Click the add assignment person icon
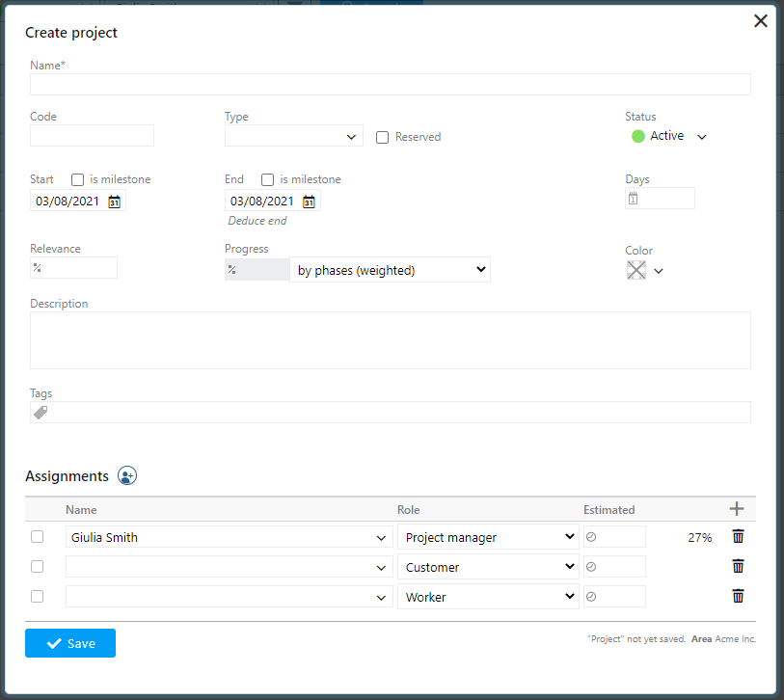The height and width of the screenshot is (700, 784). tap(127, 475)
